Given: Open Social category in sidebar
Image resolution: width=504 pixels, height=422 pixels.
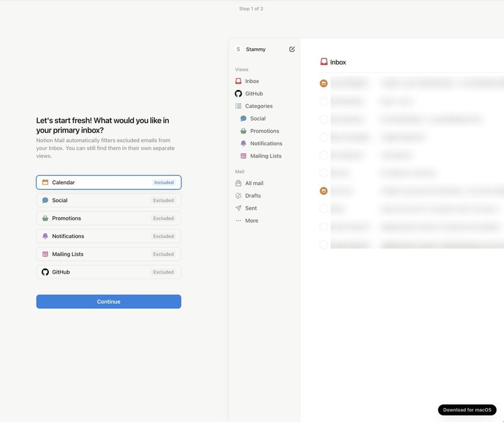Looking at the screenshot, I should (258, 118).
